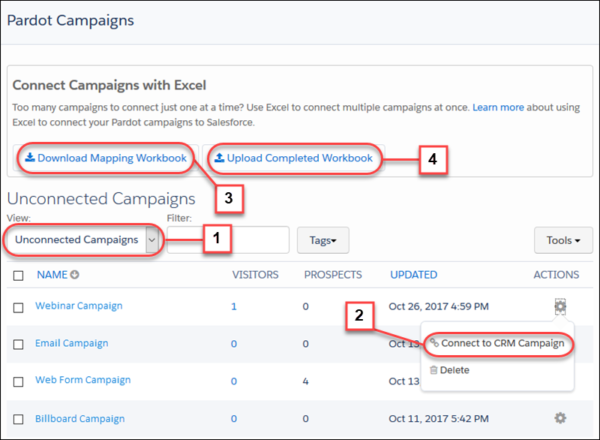Click Email Campaign visitors count 0
Viewport: 600px width, 440px height.
(234, 344)
